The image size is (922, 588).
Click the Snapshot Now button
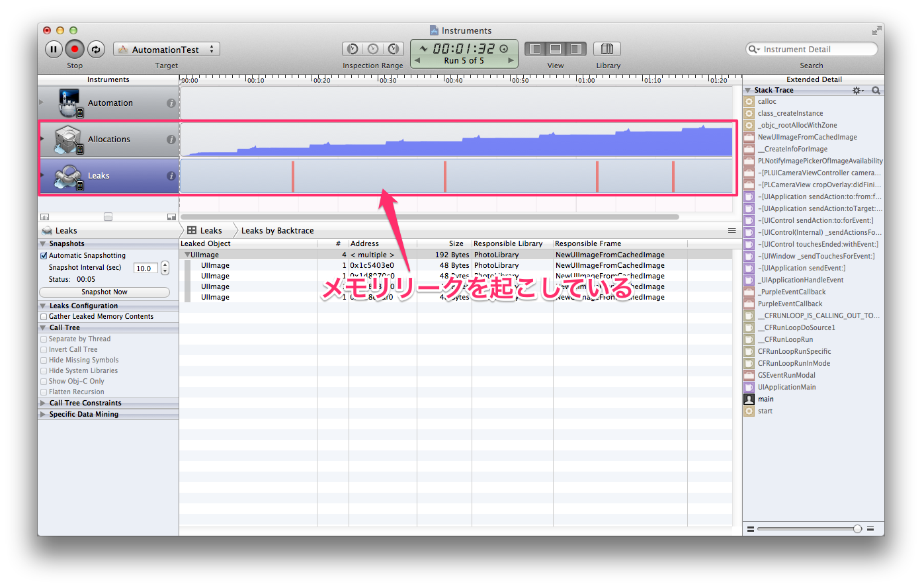(105, 292)
